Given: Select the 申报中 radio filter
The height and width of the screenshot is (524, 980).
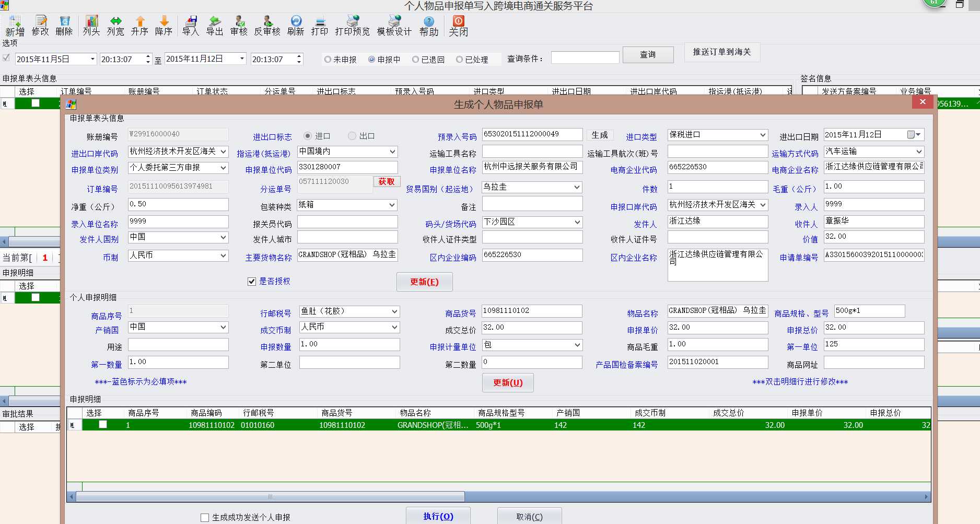Looking at the screenshot, I should point(372,60).
